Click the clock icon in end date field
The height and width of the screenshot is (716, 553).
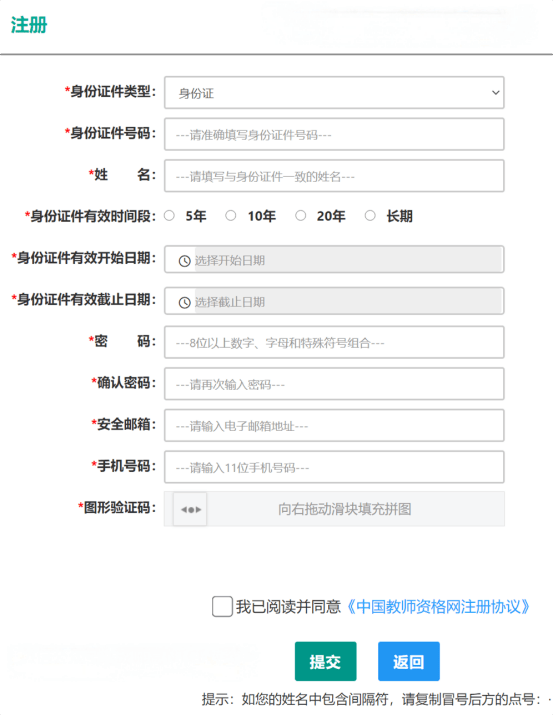click(184, 302)
